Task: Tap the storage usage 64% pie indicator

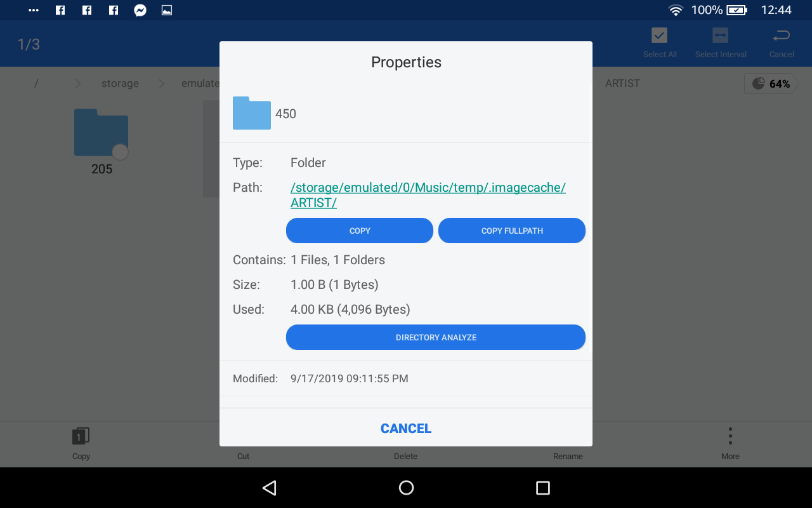Action: (770, 84)
